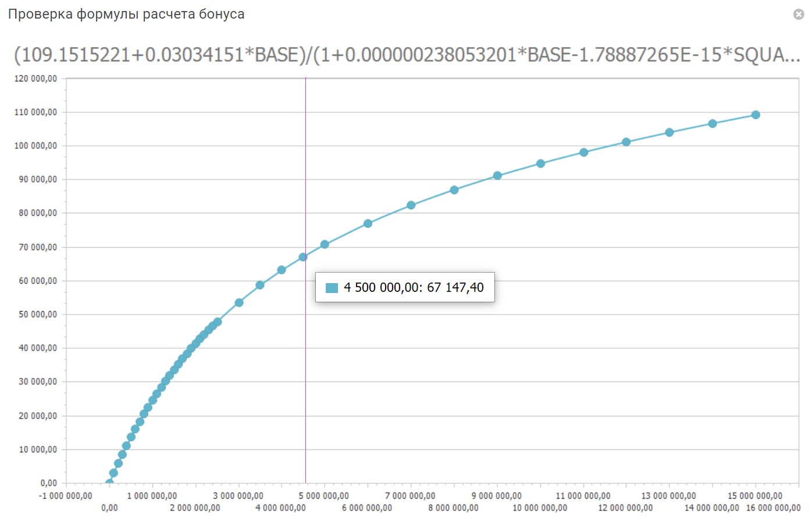Pick the data point at 13 000 000

(x=669, y=133)
